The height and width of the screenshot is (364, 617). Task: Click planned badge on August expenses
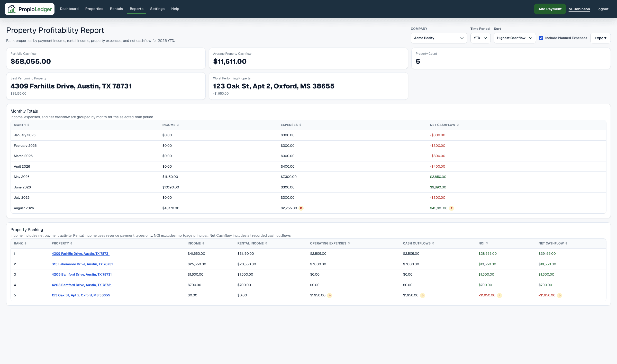301,208
